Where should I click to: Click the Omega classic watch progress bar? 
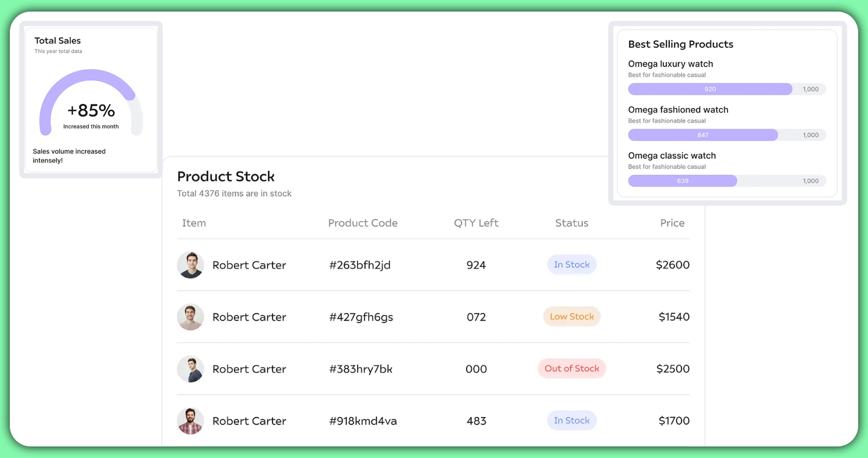tap(727, 181)
